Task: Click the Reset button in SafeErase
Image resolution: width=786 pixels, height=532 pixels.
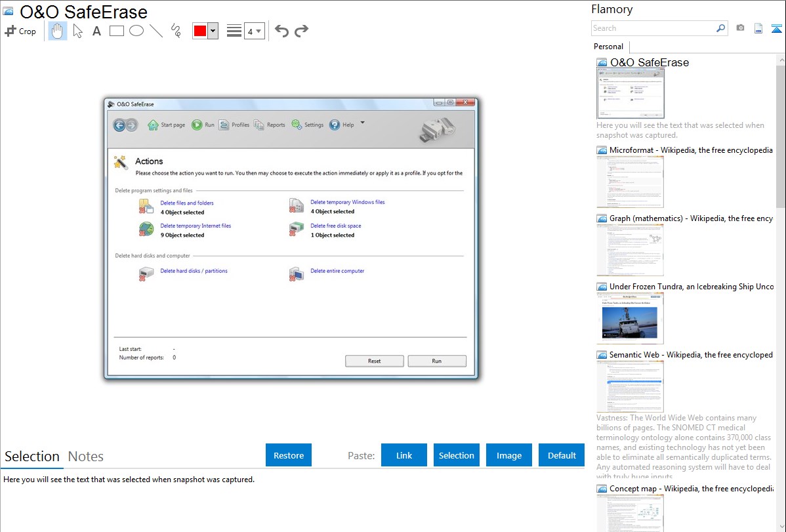Action: pos(375,361)
